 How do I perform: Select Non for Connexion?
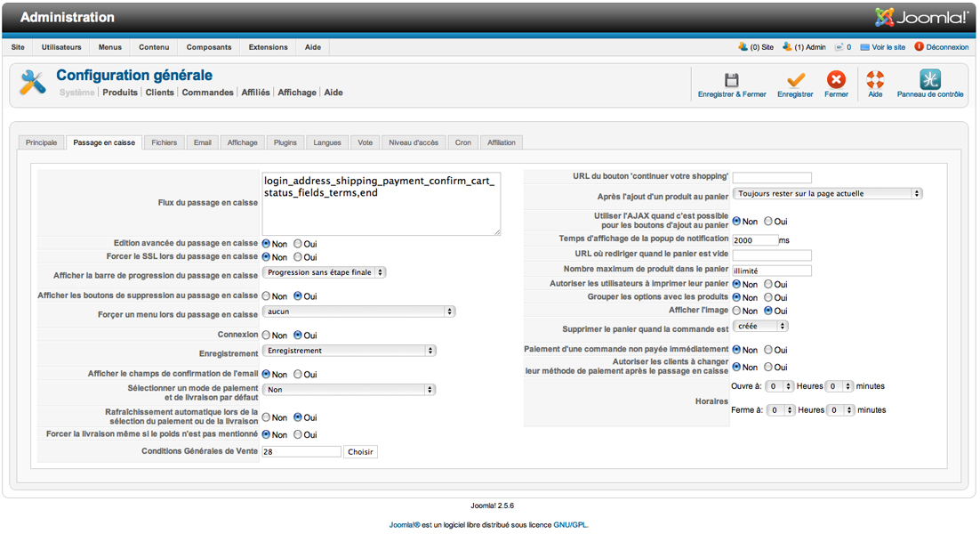pos(266,336)
